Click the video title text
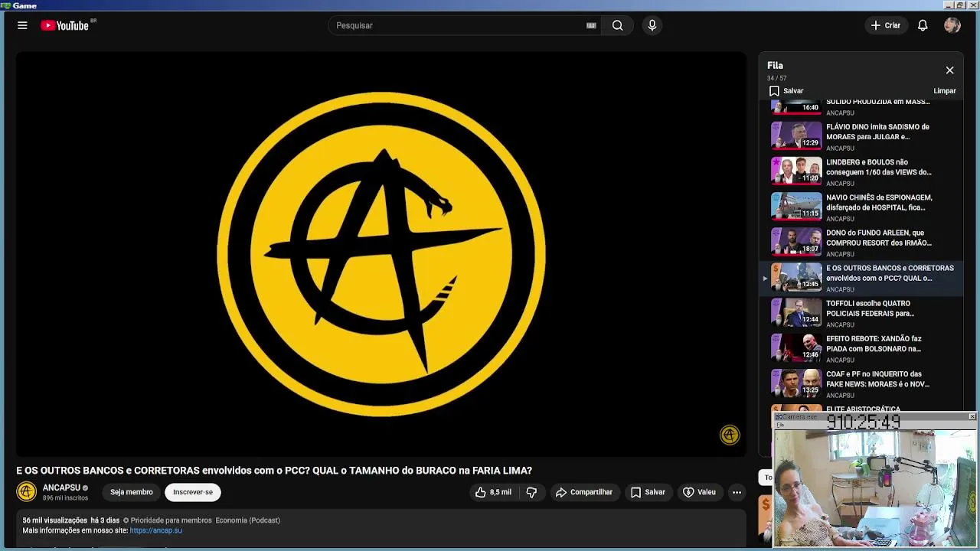 point(274,471)
